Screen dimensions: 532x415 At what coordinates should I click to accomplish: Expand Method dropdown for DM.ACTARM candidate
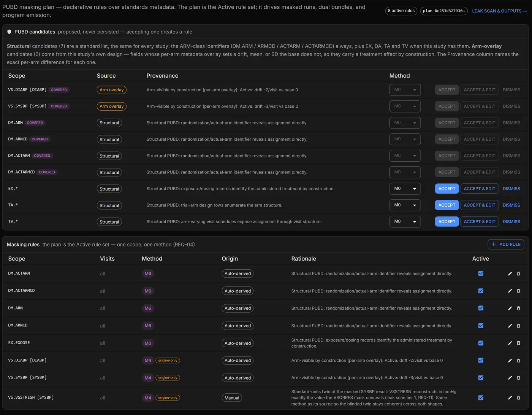405,156
